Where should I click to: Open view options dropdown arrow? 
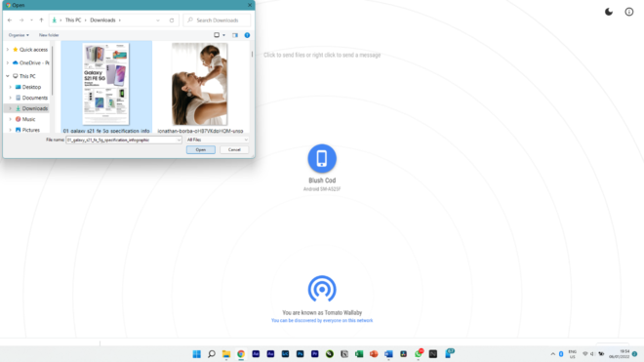tap(223, 35)
